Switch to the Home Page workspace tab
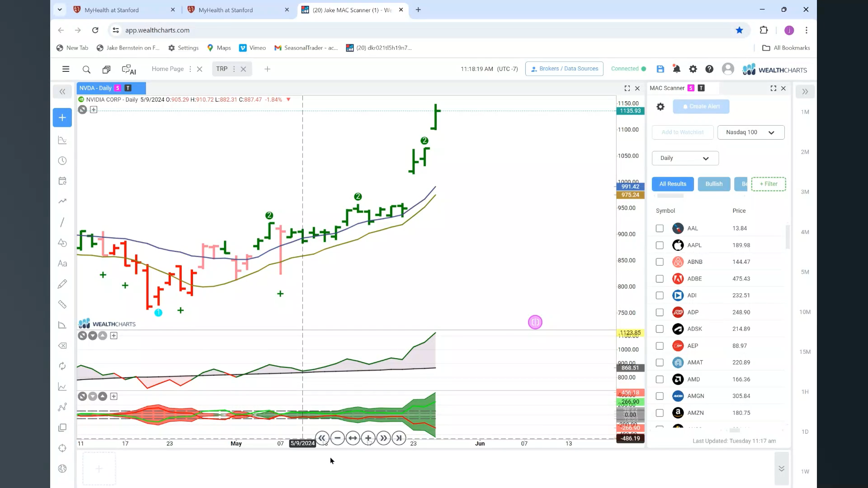The image size is (868, 488). 168,69
